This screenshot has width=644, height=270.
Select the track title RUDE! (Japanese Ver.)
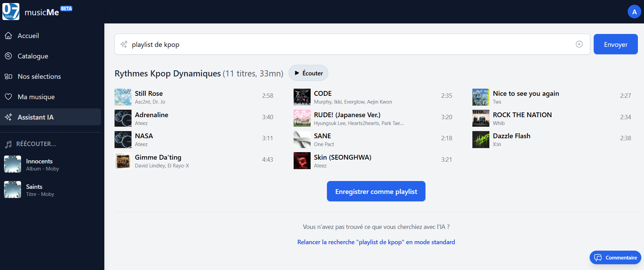tap(347, 115)
